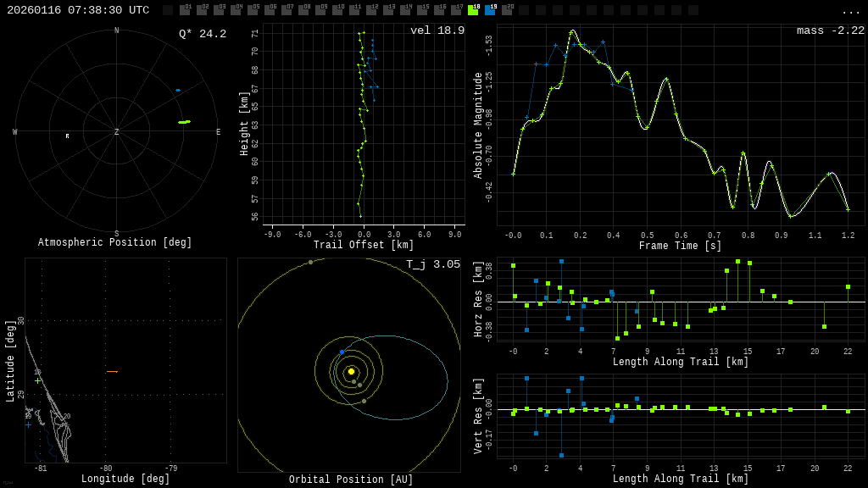Click station box 20 in top strip
The width and height of the screenshot is (868, 488).
click(x=507, y=10)
